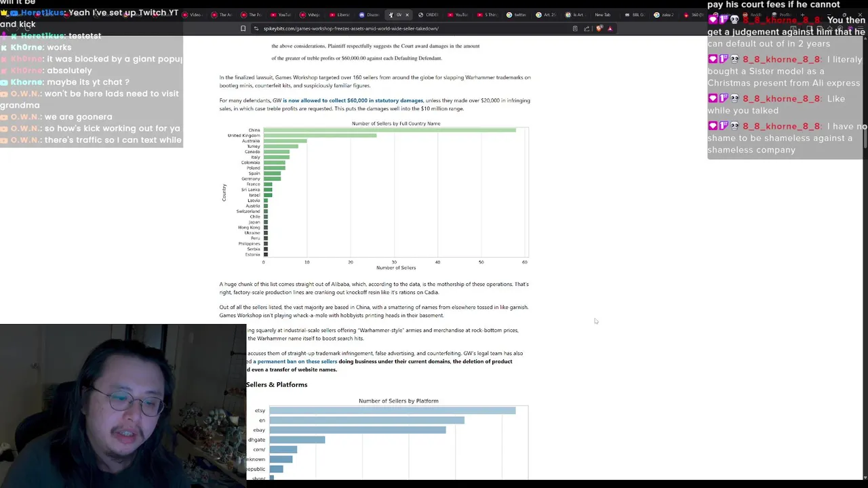Open Brave Rewards triangle icon
The width and height of the screenshot is (868, 488).
[610, 28]
